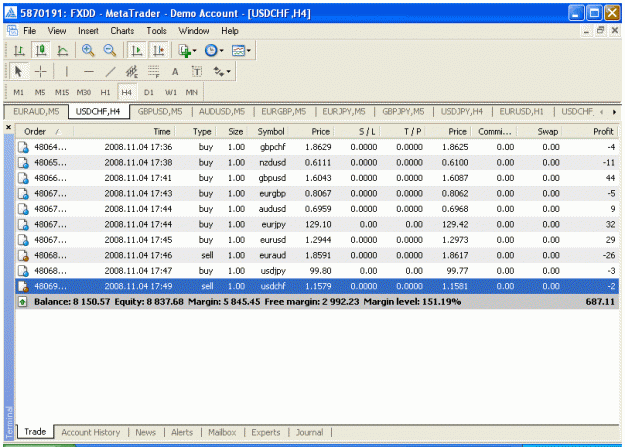Switch to EURAUD,M5 chart tab

pos(36,112)
